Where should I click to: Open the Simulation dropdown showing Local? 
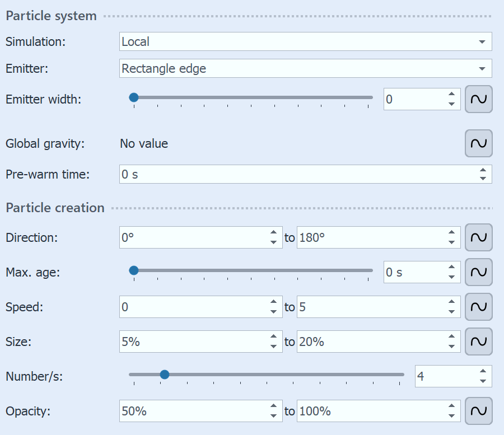[x=305, y=41]
